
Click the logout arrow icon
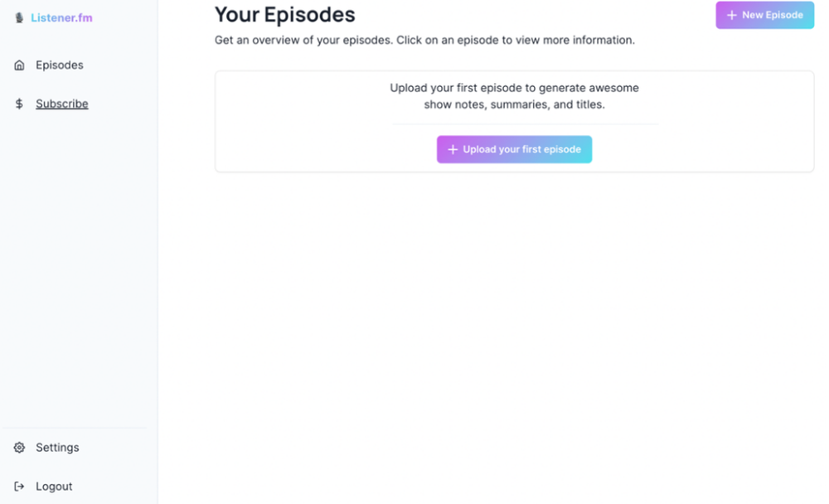pos(19,487)
